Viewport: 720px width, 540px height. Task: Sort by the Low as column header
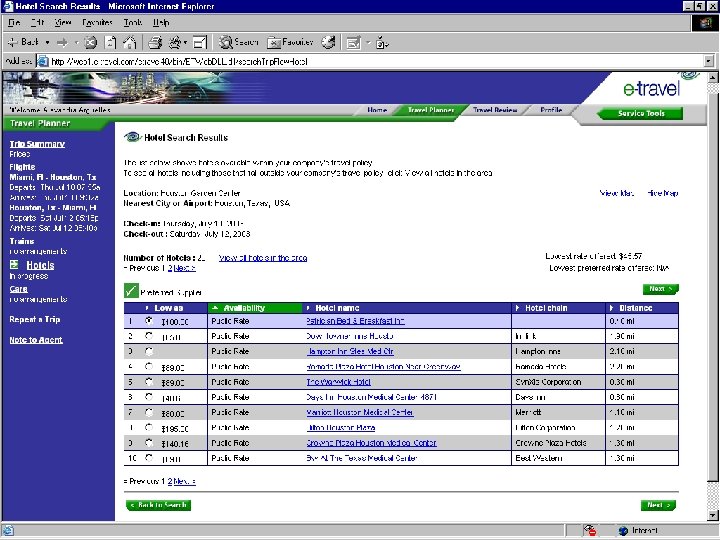[x=168, y=308]
